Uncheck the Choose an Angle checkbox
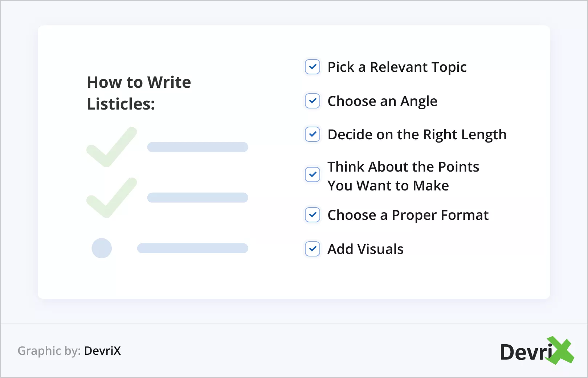This screenshot has height=378, width=588. point(313,101)
